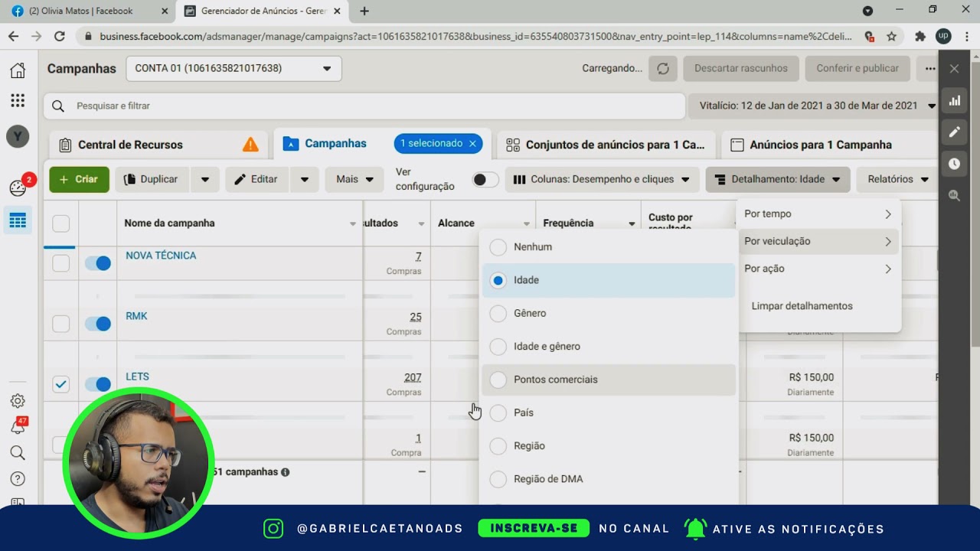Open the help question mark icon
Screen dimensions: 980x551
(x=18, y=479)
